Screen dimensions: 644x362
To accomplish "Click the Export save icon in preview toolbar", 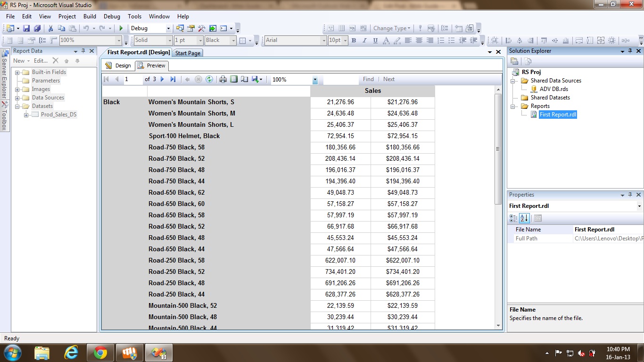I will click(x=255, y=80).
